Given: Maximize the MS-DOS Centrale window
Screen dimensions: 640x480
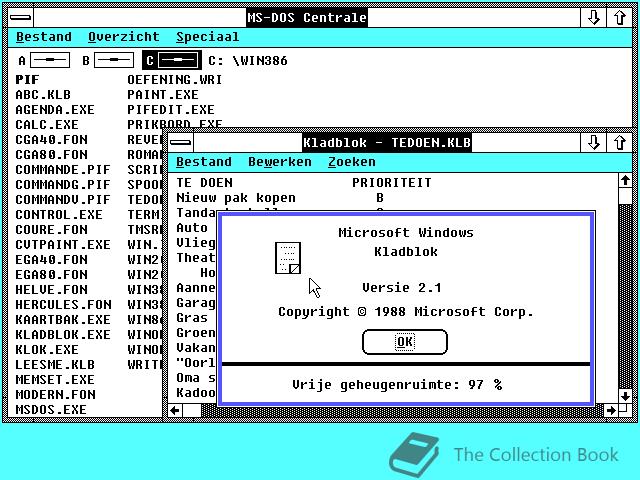Looking at the screenshot, I should (620, 18).
